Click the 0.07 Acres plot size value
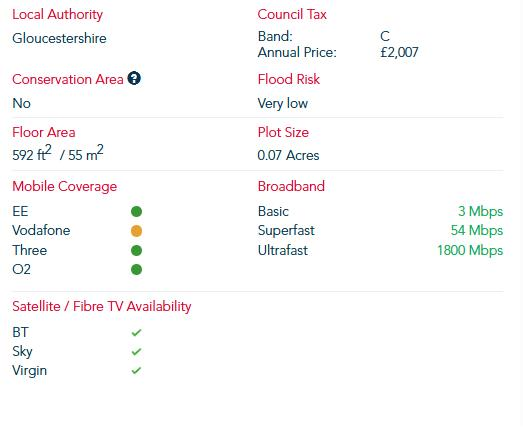The height and width of the screenshot is (430, 523). pos(288,155)
